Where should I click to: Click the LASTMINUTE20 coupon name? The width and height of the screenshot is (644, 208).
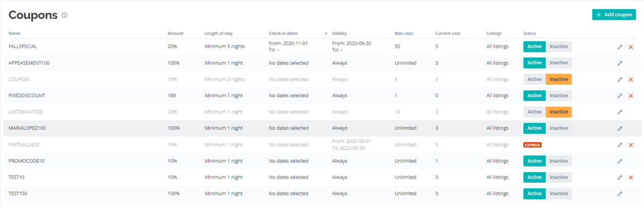coord(25,112)
